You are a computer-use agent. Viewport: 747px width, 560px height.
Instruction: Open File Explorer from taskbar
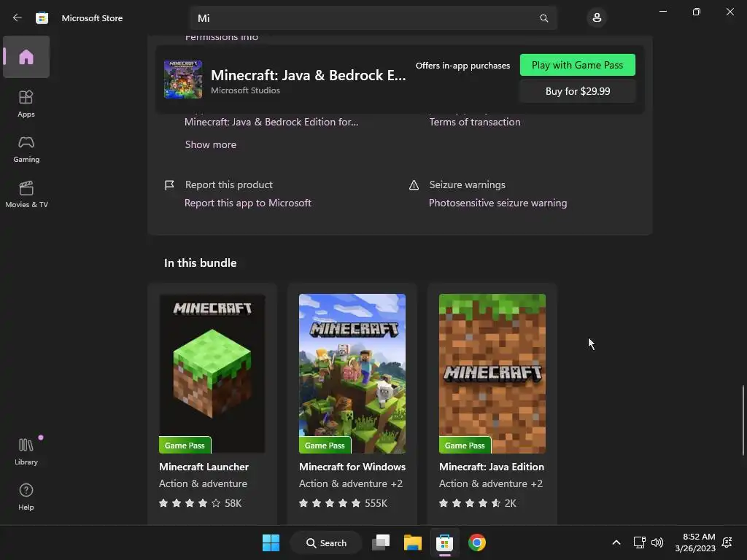pos(413,542)
